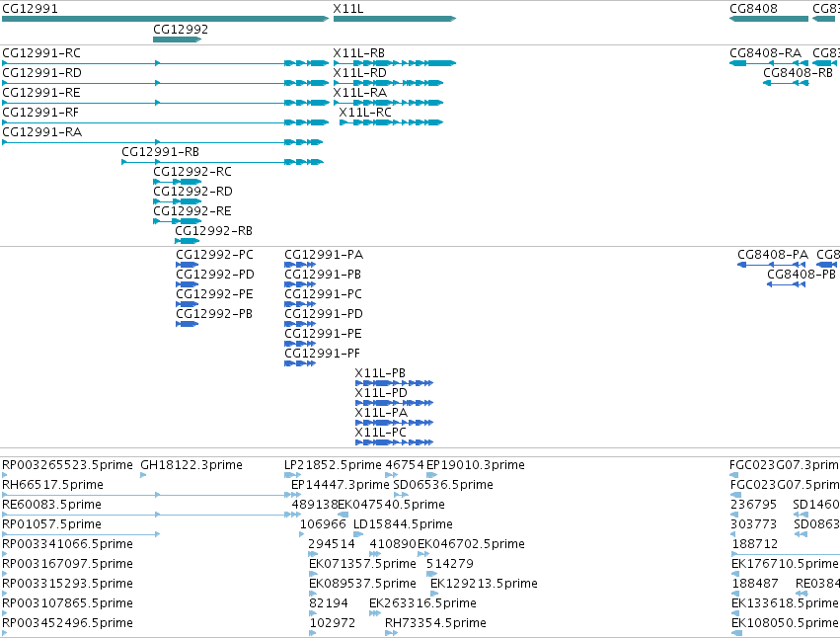Select protein CG12992-PB

[214, 314]
